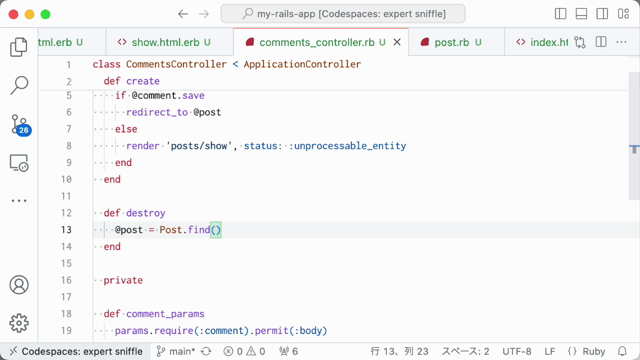Toggle the secondary side bar layout button
This screenshot has height=360, width=640.
(x=602, y=14)
